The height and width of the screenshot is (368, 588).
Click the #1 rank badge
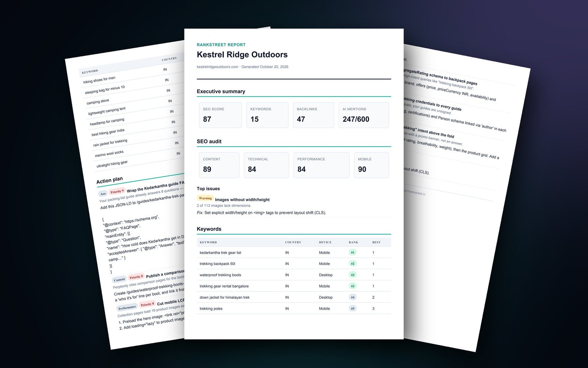pyautogui.click(x=353, y=252)
